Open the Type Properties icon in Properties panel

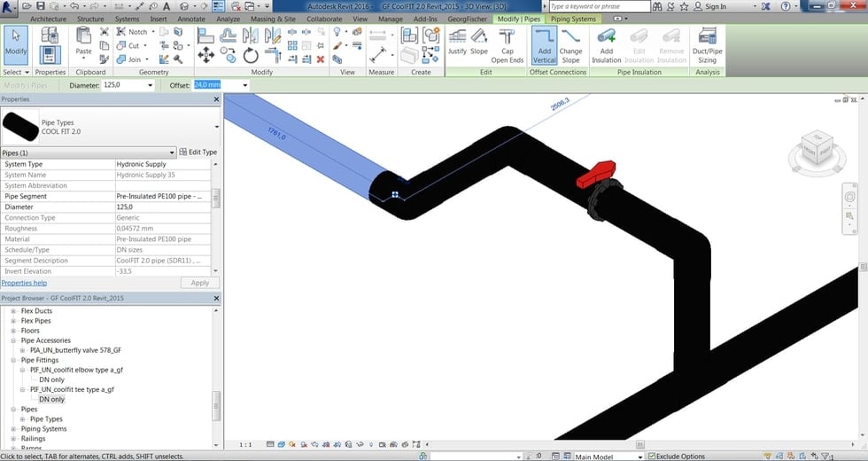point(50,36)
